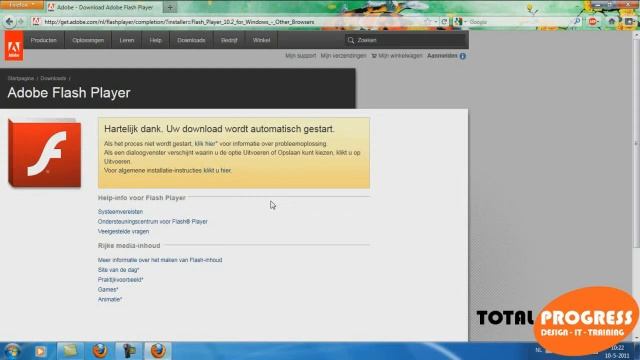Viewport: 640px width, 360px height.
Task: Open the Winkel menu
Action: [x=261, y=40]
